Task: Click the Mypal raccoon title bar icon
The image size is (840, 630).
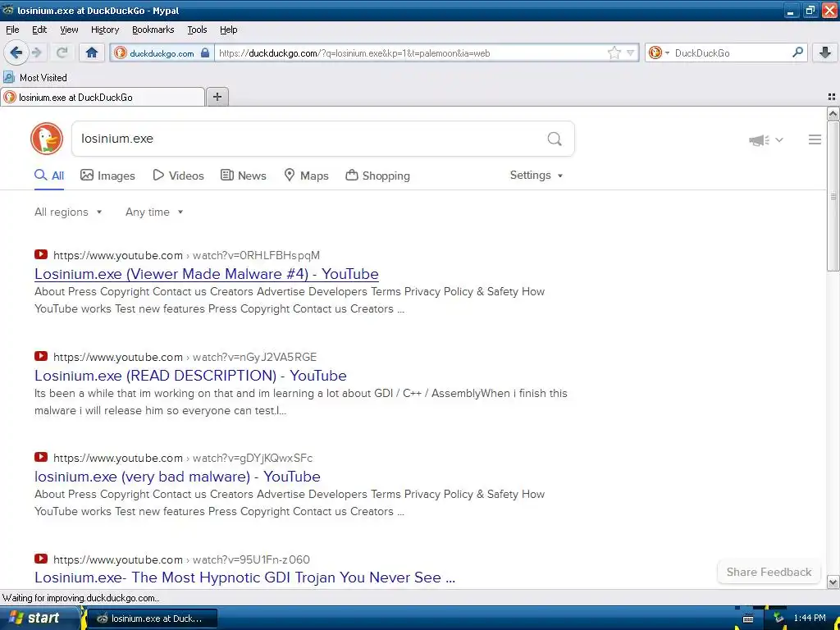Action: pyautogui.click(x=8, y=10)
